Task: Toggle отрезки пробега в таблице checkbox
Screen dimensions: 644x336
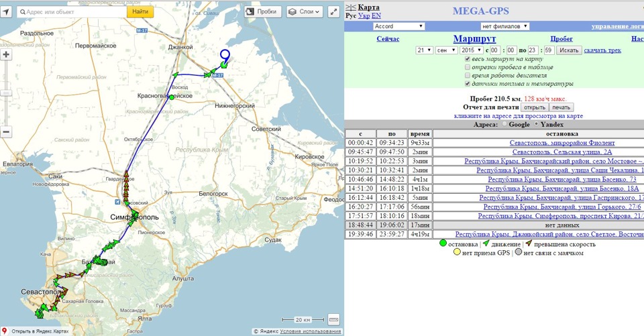Action: [x=468, y=67]
